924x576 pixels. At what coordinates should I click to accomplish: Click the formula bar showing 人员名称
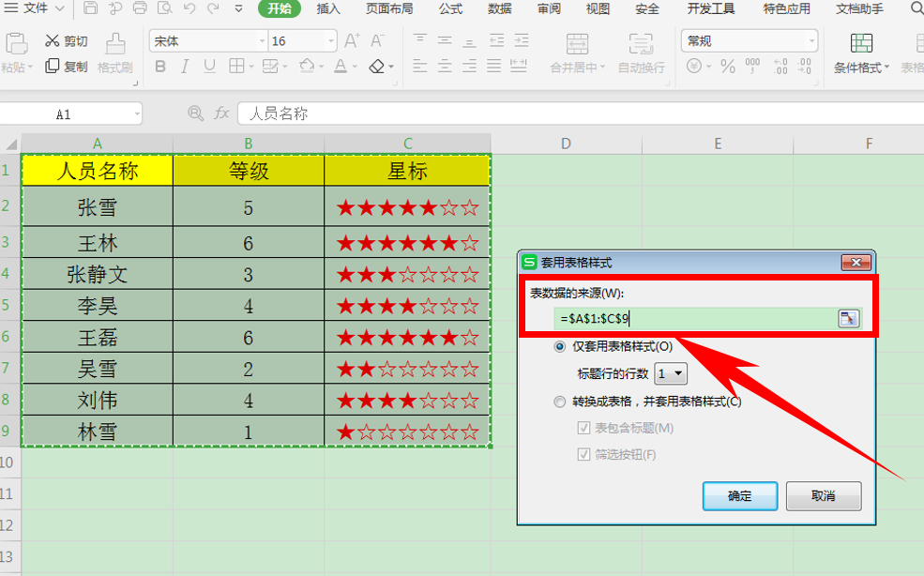581,114
